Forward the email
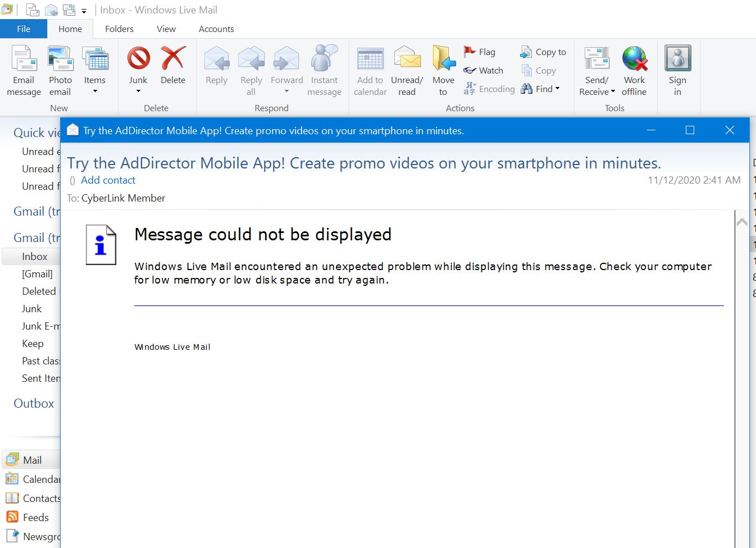This screenshot has height=548, width=756. point(286,66)
